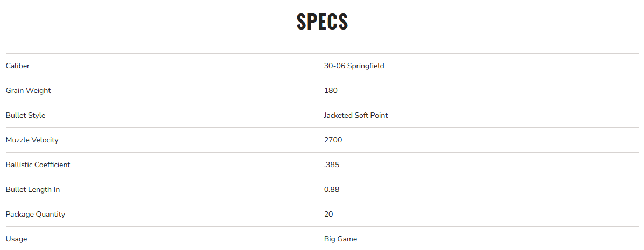This screenshot has width=644, height=250.
Task: Select the Big Game usage value
Action: pos(340,239)
